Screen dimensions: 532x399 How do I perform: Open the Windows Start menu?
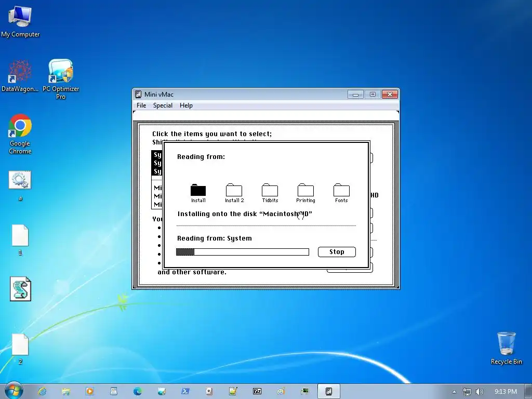click(x=14, y=391)
